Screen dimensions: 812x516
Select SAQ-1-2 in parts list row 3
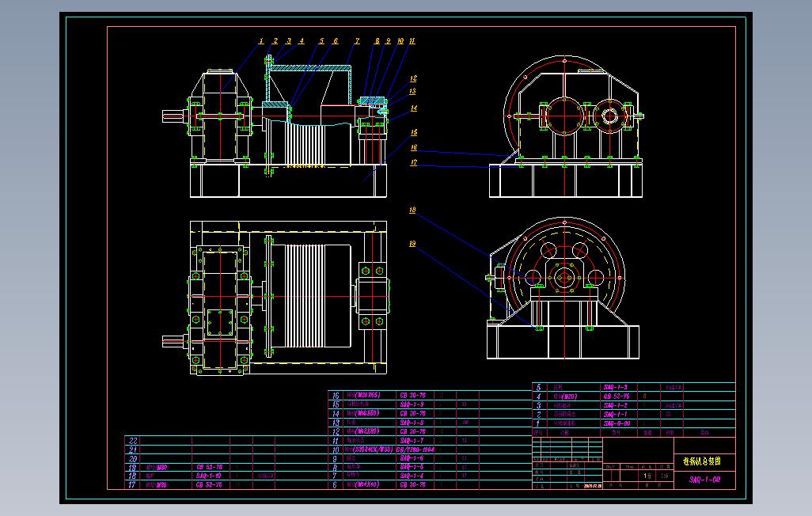pos(616,405)
